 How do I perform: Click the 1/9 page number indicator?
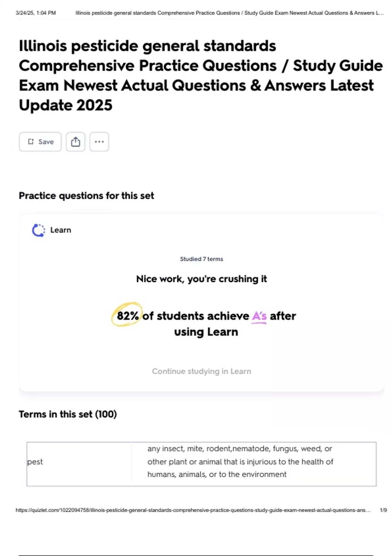pos(383,510)
